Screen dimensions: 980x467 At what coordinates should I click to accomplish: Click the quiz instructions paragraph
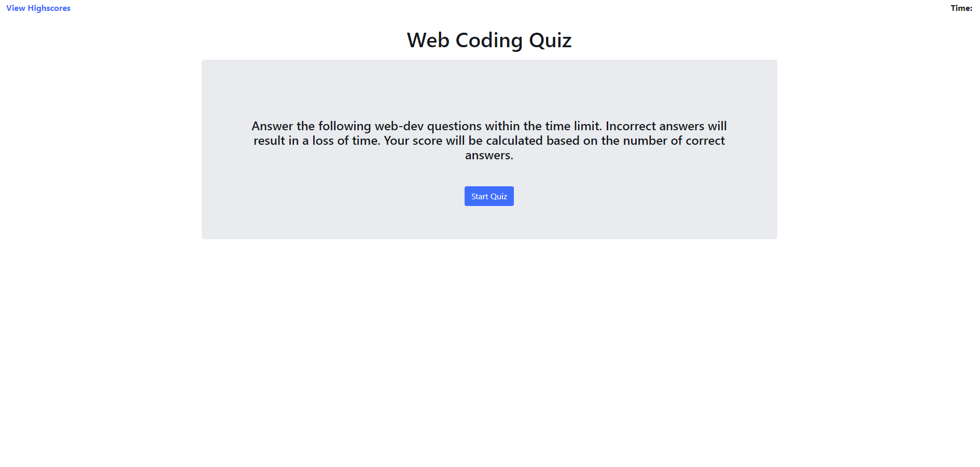[489, 140]
